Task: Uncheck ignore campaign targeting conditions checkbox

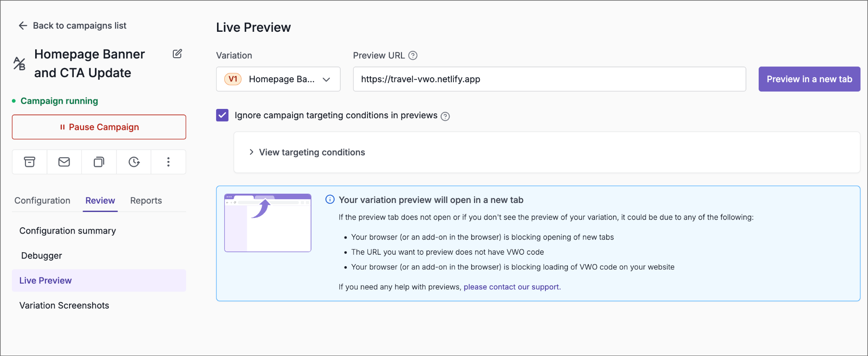Action: click(x=223, y=115)
